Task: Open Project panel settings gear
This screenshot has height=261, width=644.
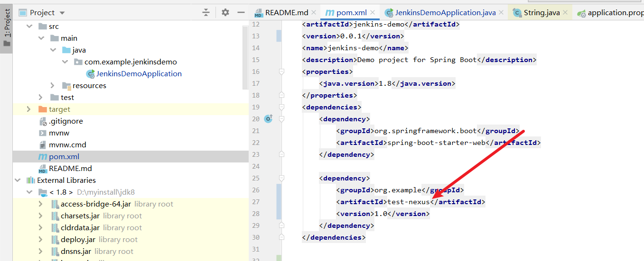Action: tap(225, 13)
